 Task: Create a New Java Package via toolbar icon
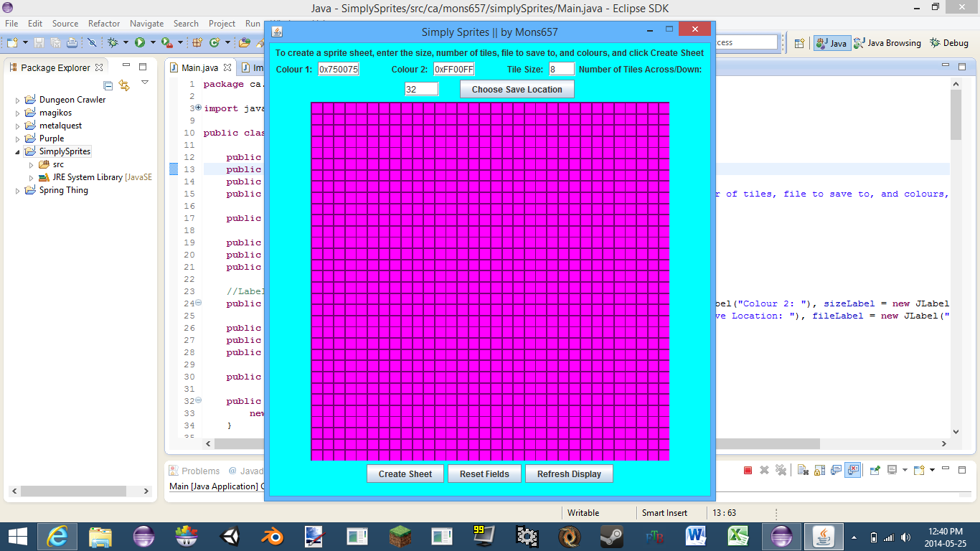(x=197, y=42)
